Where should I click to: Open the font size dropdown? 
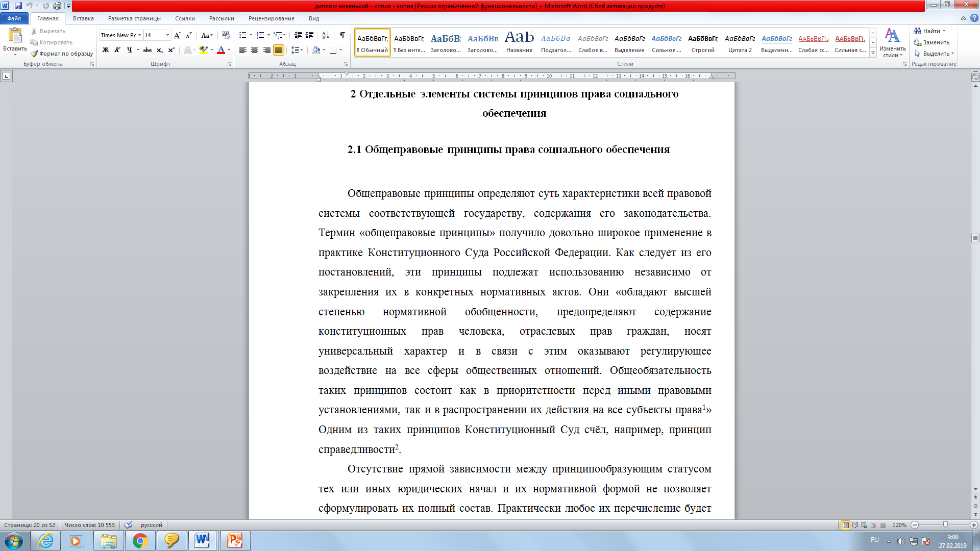point(167,35)
